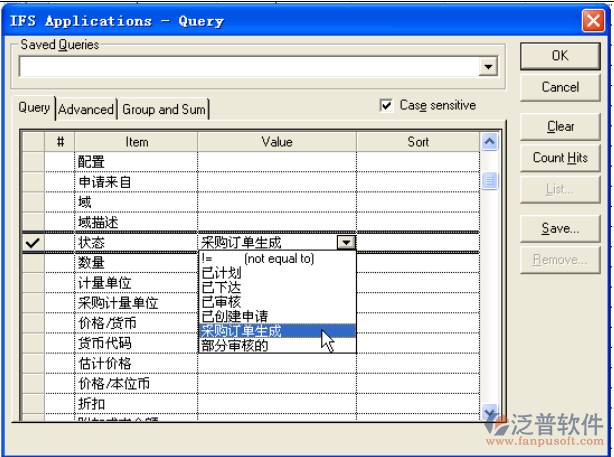This screenshot has height=457, width=614.
Task: Click the Value cell for 配置
Action: pos(277,162)
